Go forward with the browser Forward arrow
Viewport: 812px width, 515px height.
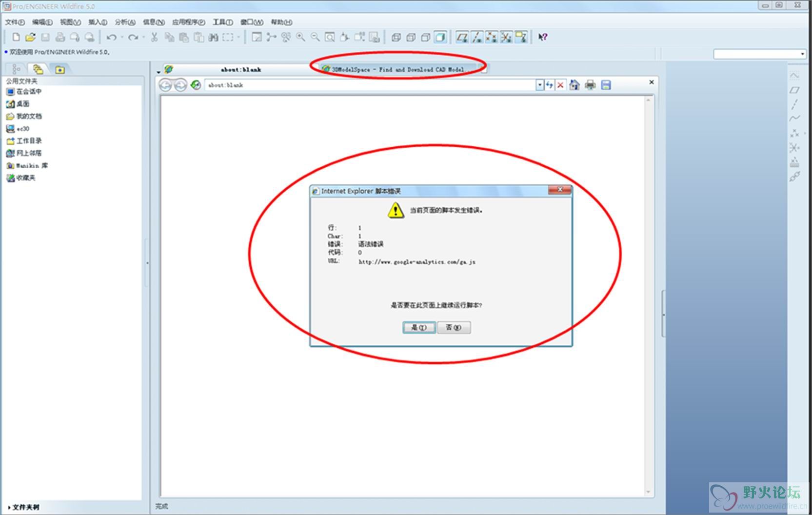click(x=180, y=85)
